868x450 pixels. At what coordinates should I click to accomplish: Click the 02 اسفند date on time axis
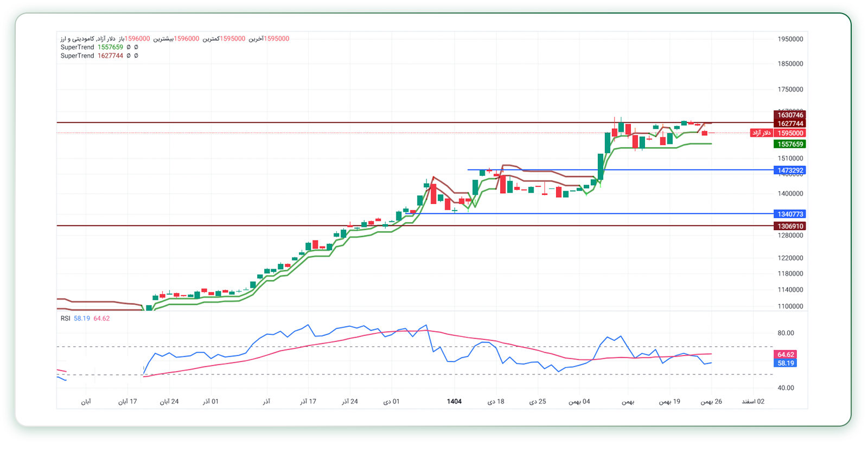753,402
